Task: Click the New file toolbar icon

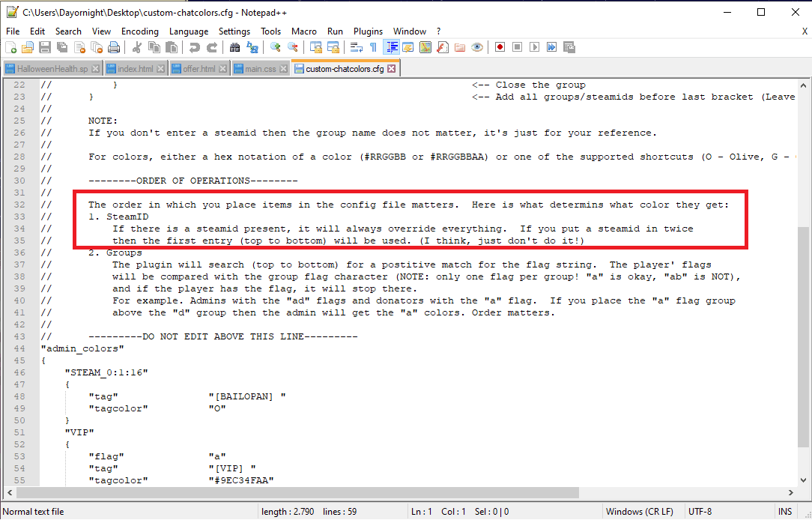Action: click(10, 47)
